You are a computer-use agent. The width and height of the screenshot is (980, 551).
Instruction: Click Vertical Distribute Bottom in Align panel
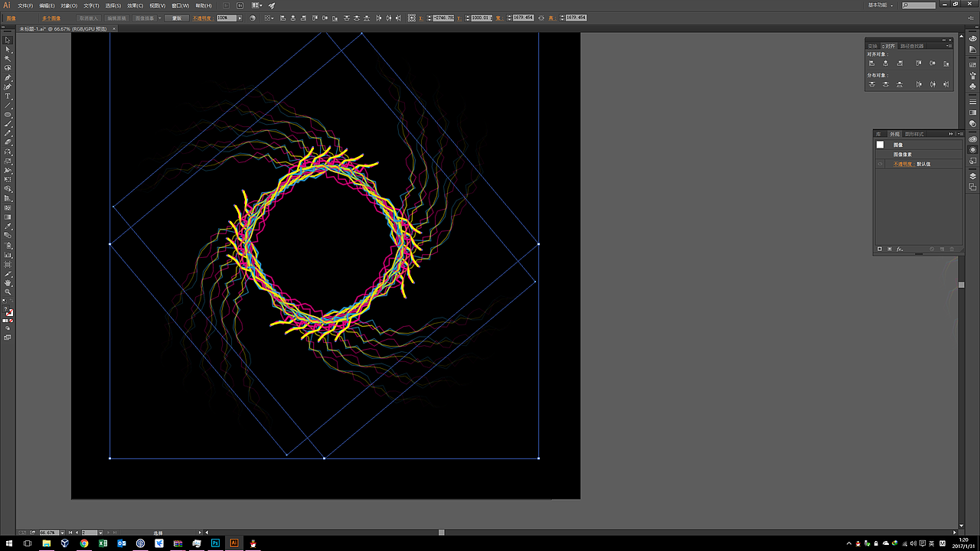coord(899,84)
